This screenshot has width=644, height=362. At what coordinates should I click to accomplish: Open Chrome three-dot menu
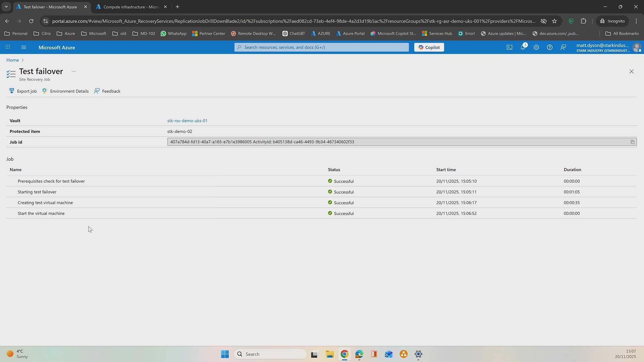pyautogui.click(x=636, y=21)
